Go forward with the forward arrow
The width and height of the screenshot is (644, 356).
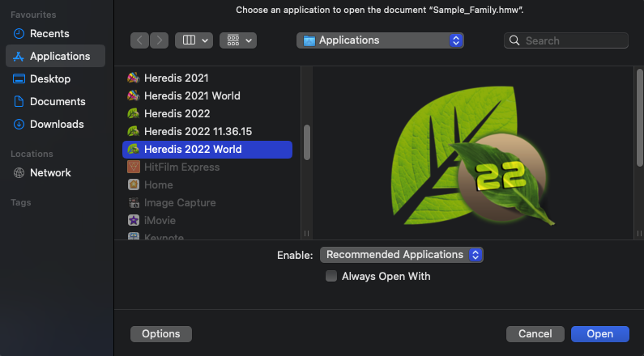pyautogui.click(x=160, y=40)
